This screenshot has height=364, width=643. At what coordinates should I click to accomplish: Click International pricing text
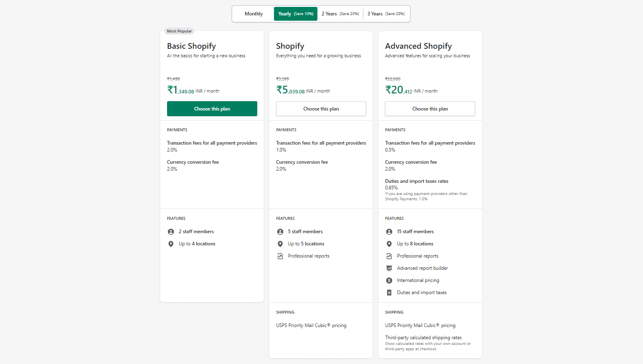[x=418, y=280]
